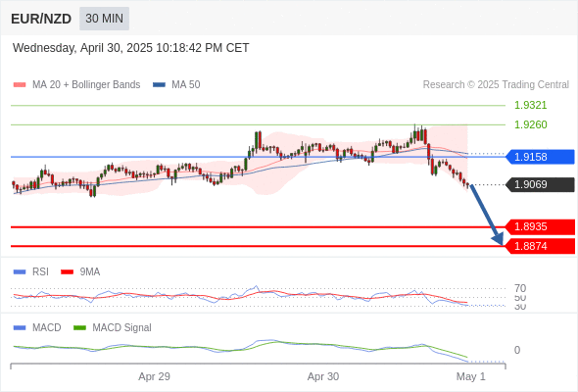Toggle the RSI legend entry
The height and width of the screenshot is (392, 578).
click(x=40, y=271)
